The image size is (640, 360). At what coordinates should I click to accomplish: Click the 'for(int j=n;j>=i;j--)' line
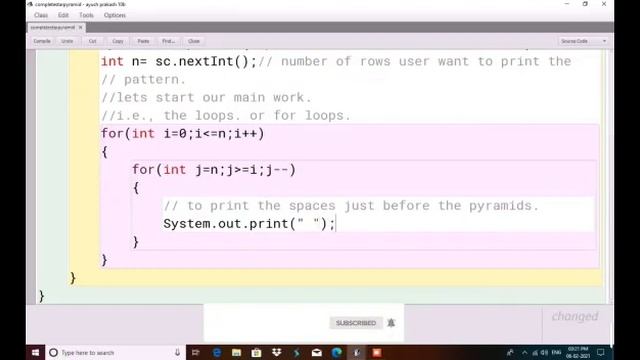(x=214, y=170)
